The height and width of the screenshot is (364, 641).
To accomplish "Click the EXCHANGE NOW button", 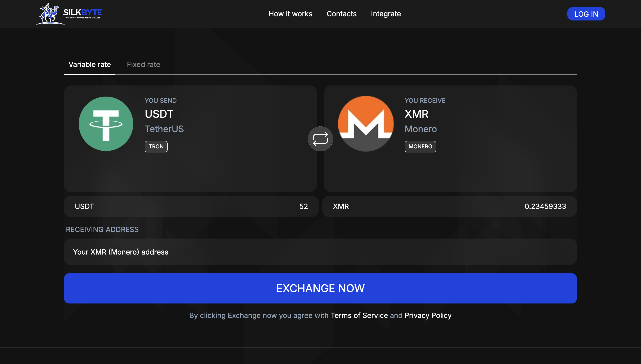I will (320, 288).
